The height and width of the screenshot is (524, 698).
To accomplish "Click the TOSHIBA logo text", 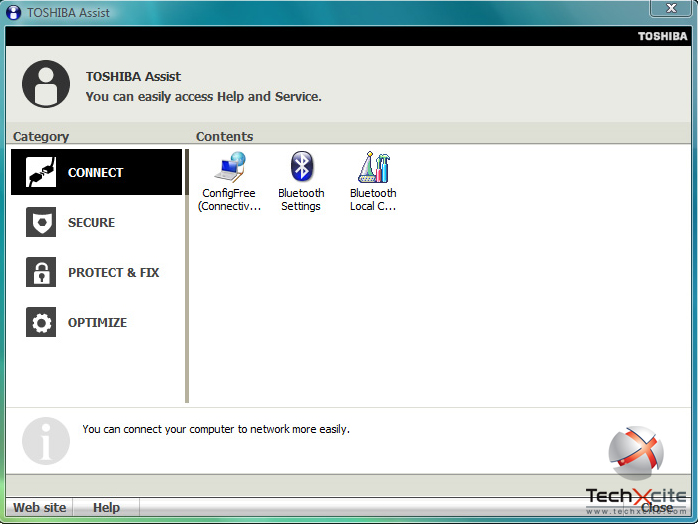I will tap(662, 36).
